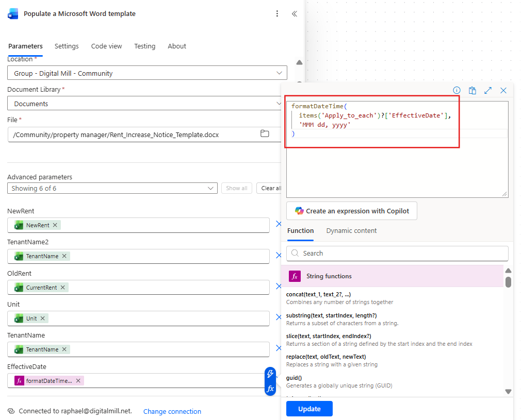The height and width of the screenshot is (420, 522).
Task: Click the Copilot logo icon
Action: click(299, 211)
